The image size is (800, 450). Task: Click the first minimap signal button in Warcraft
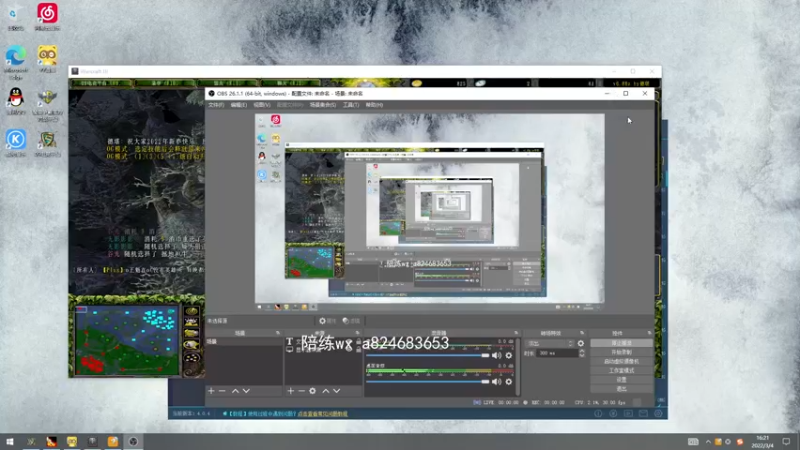point(192,311)
